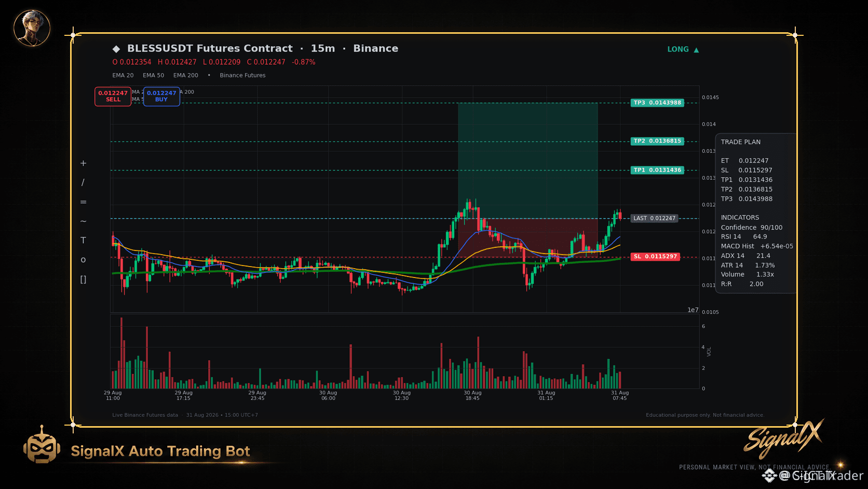Image resolution: width=868 pixels, height=489 pixels.
Task: Click the INDICATORS panel heading
Action: coord(740,218)
